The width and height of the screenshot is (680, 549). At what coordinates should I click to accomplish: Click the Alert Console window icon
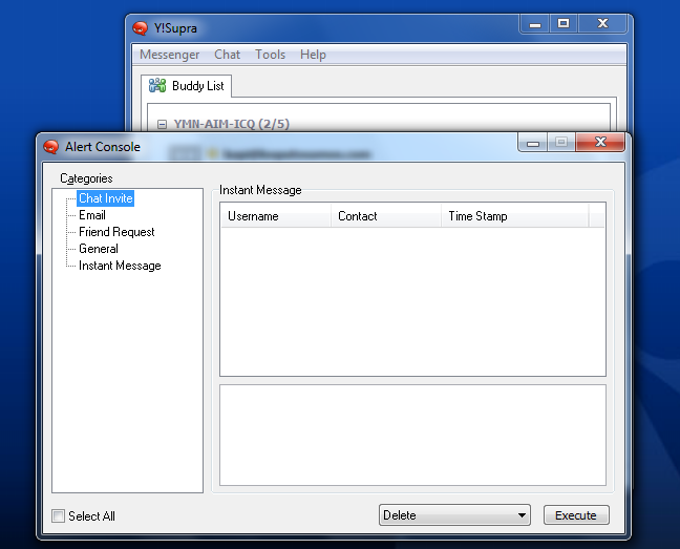click(51, 147)
